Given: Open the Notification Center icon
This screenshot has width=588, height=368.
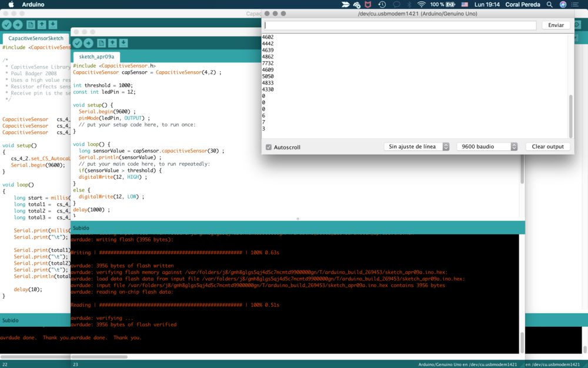Looking at the screenshot, I should [575, 5].
